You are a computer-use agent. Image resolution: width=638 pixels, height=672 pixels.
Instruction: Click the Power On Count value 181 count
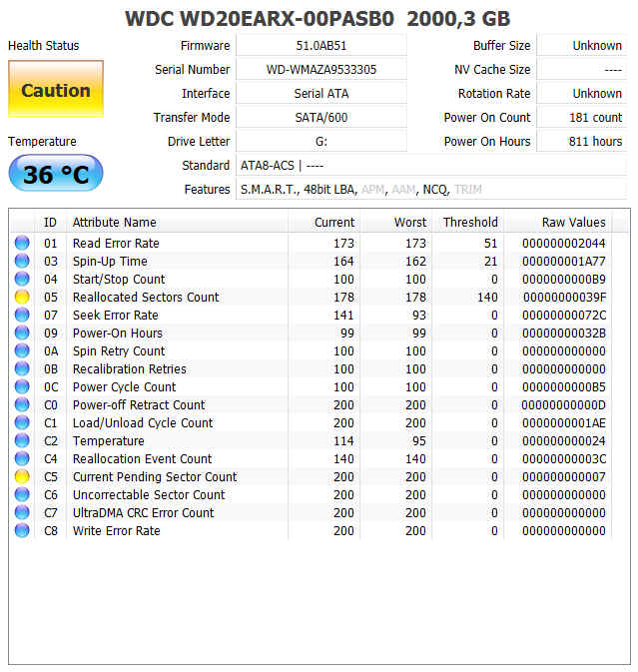tap(582, 118)
